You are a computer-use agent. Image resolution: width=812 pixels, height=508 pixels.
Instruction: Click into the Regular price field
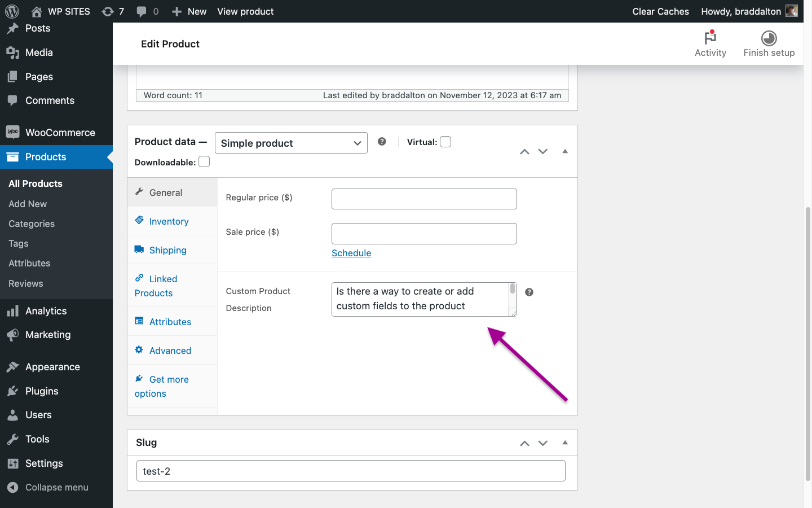pos(424,199)
